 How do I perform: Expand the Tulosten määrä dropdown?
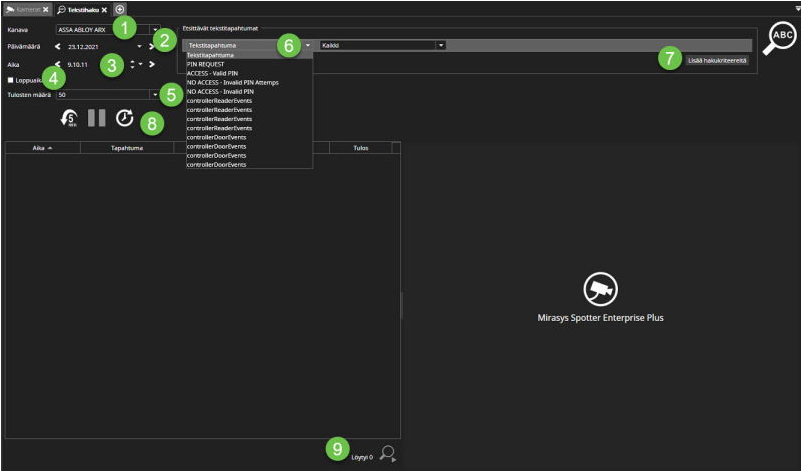click(155, 95)
